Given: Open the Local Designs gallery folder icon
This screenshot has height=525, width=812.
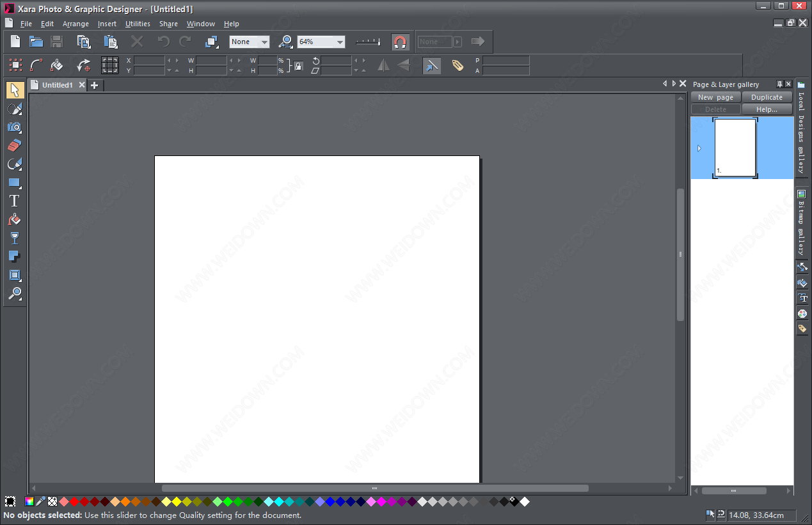Looking at the screenshot, I should pyautogui.click(x=801, y=84).
